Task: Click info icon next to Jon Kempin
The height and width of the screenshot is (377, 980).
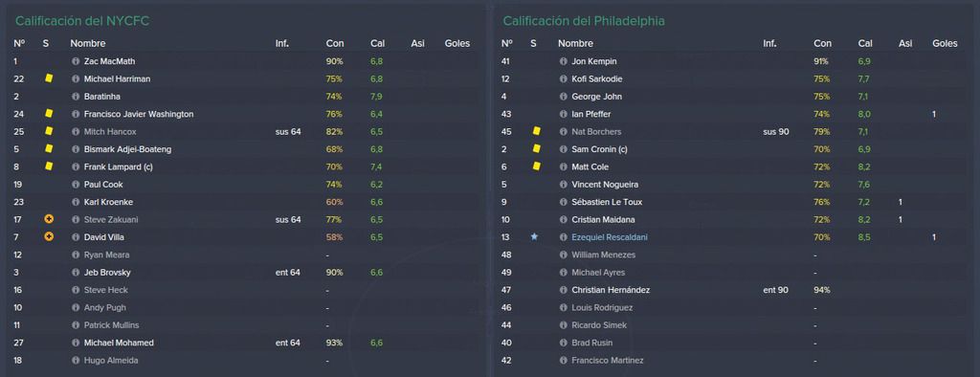Action: point(563,61)
